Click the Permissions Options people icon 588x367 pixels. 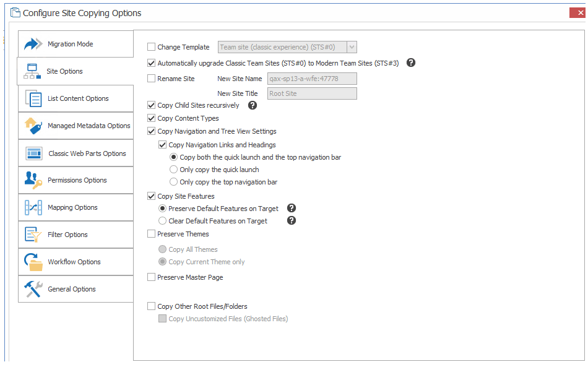[x=33, y=179]
